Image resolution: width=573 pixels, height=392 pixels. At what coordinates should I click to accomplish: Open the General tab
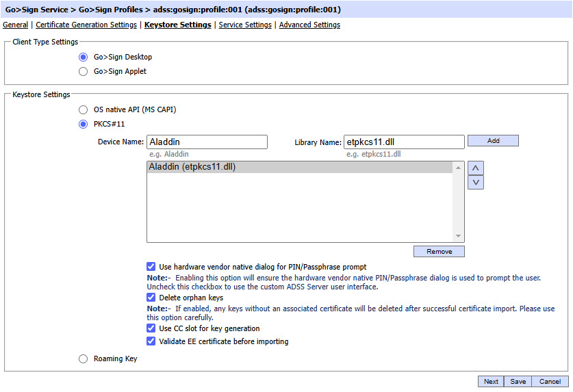click(15, 25)
